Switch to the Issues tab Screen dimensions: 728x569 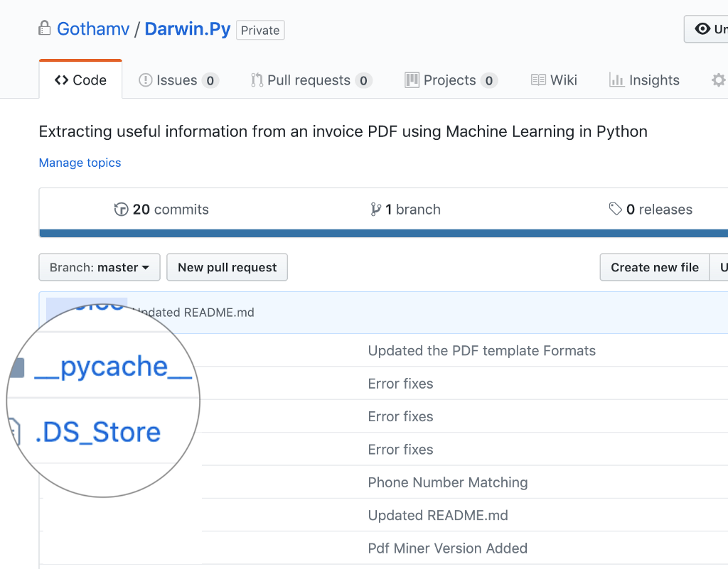178,80
